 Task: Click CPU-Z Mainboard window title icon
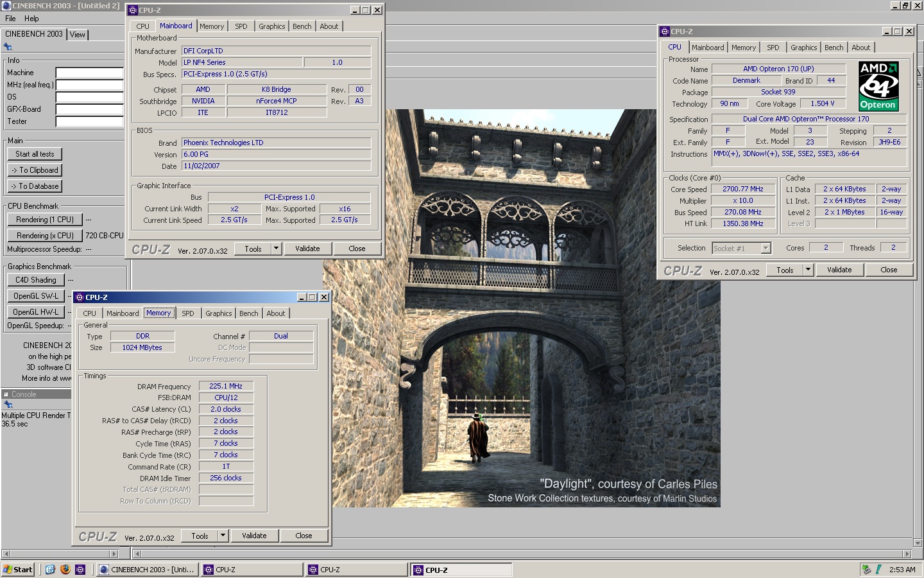click(x=133, y=10)
